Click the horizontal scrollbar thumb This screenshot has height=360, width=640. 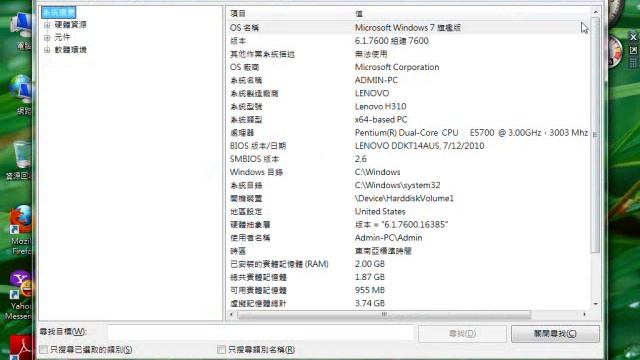(384, 314)
